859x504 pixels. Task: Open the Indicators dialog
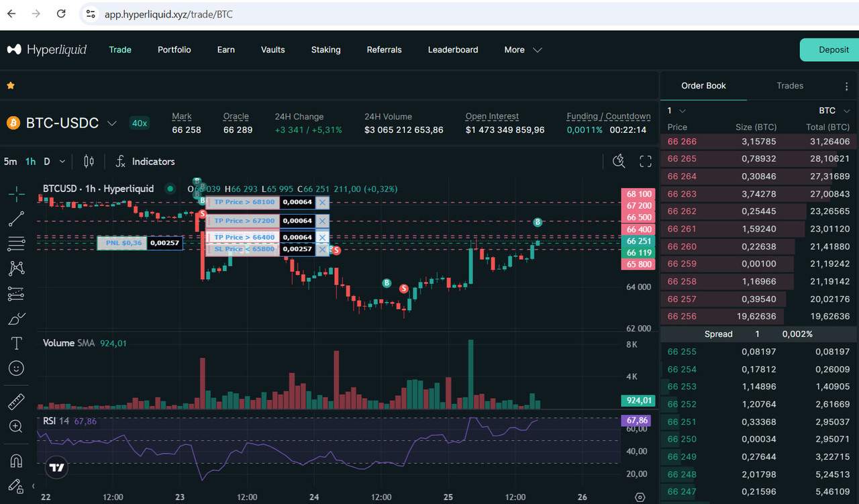(x=145, y=161)
